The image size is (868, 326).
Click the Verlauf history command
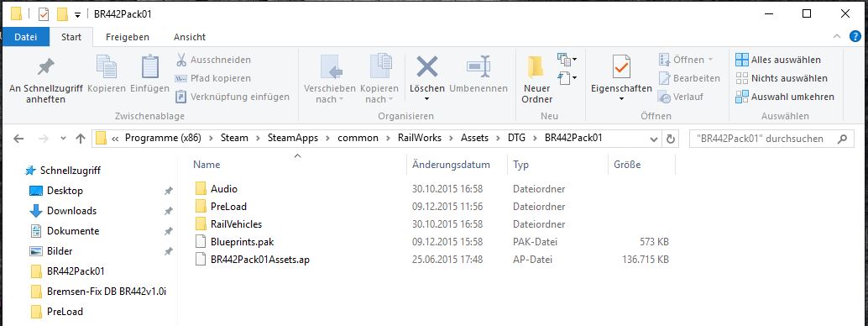click(x=680, y=97)
